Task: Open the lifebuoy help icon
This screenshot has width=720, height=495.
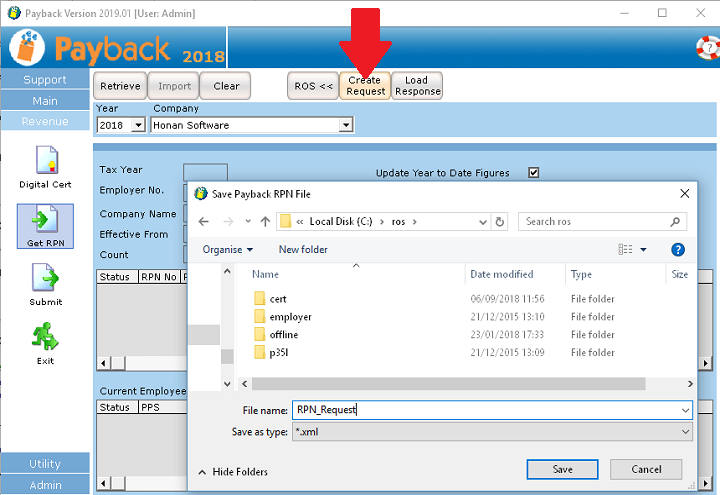Action: click(707, 47)
